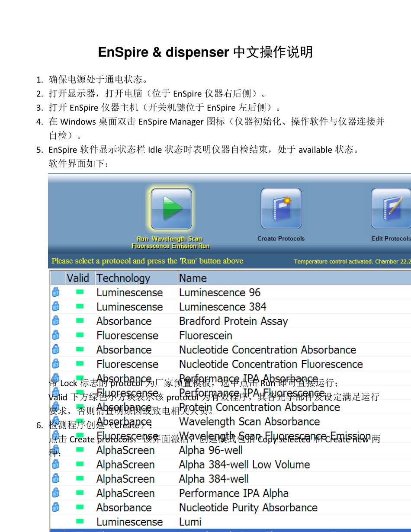Click the Temperature control activated status text

[352, 261]
